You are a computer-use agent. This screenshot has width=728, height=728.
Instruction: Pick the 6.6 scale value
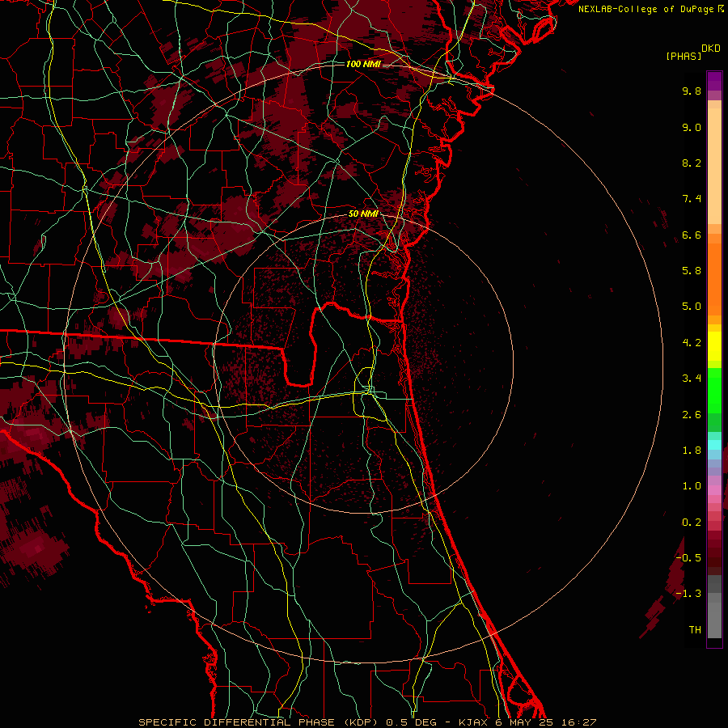[692, 235]
